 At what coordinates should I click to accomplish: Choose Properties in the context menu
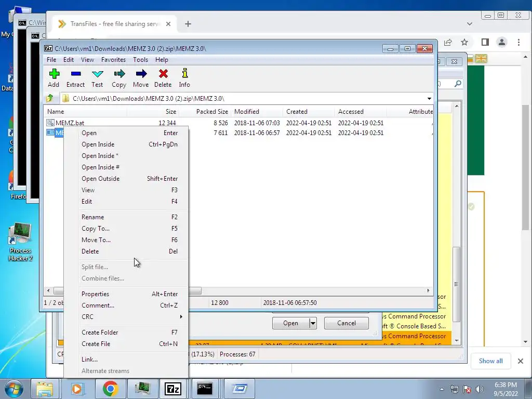click(x=126, y=294)
